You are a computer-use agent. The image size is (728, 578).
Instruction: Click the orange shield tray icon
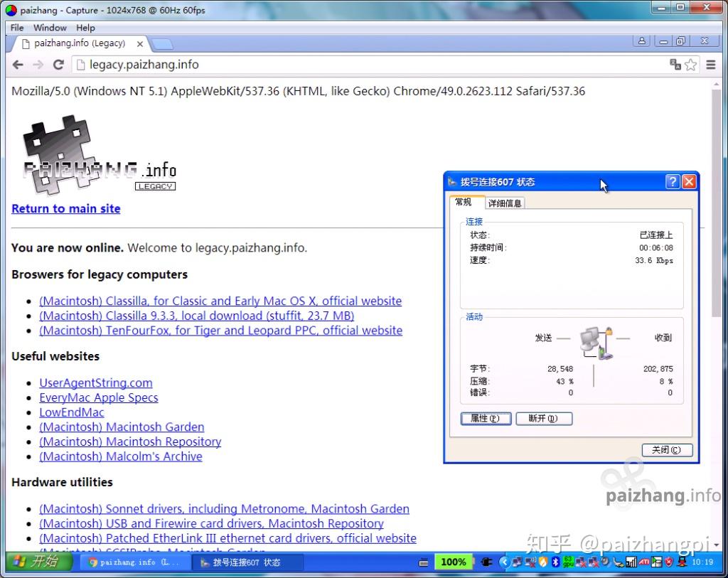point(543,562)
